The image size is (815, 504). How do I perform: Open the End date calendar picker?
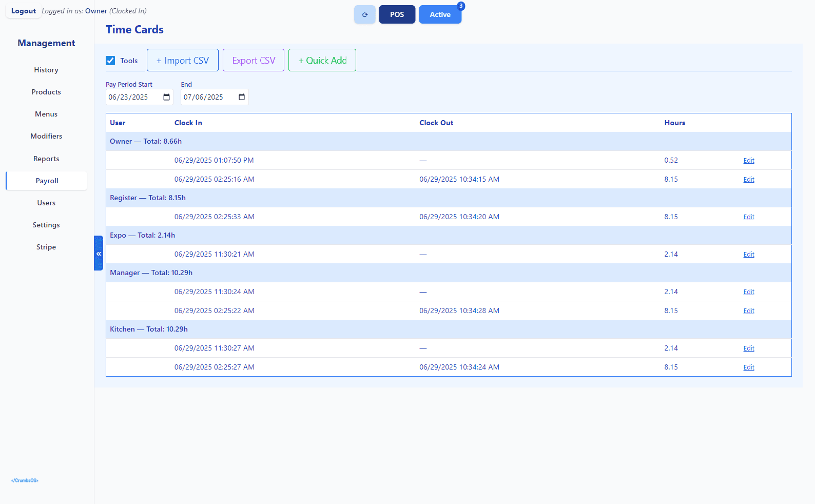point(242,97)
